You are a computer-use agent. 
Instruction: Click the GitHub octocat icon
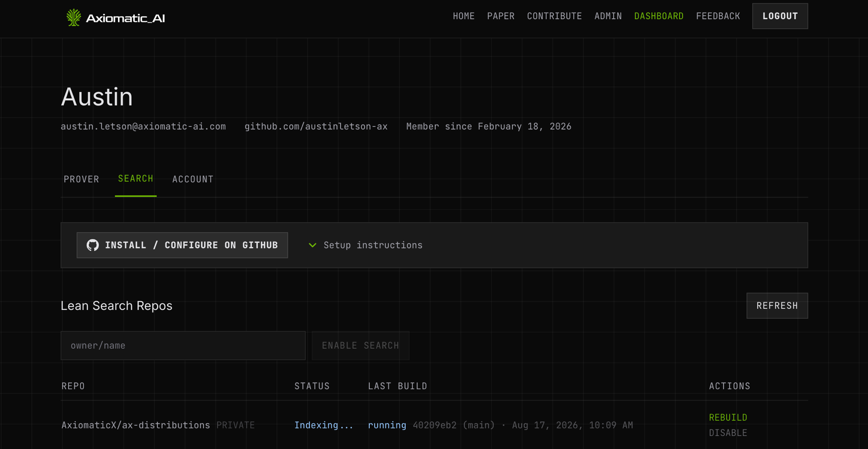[x=92, y=245]
